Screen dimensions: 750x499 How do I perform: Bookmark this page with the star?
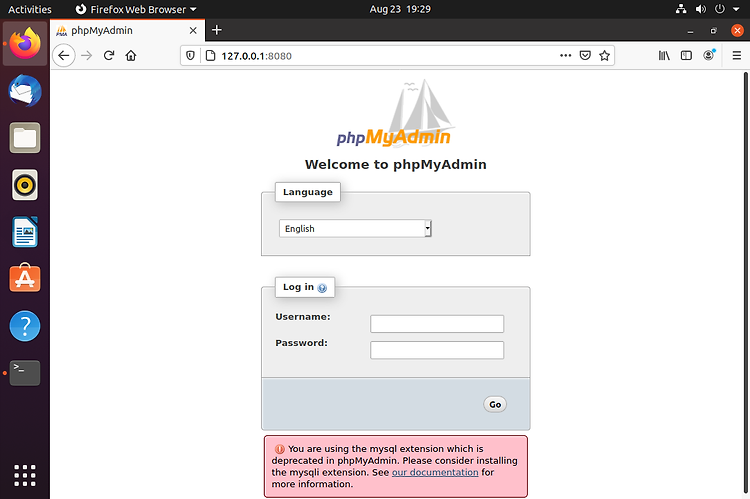point(605,55)
